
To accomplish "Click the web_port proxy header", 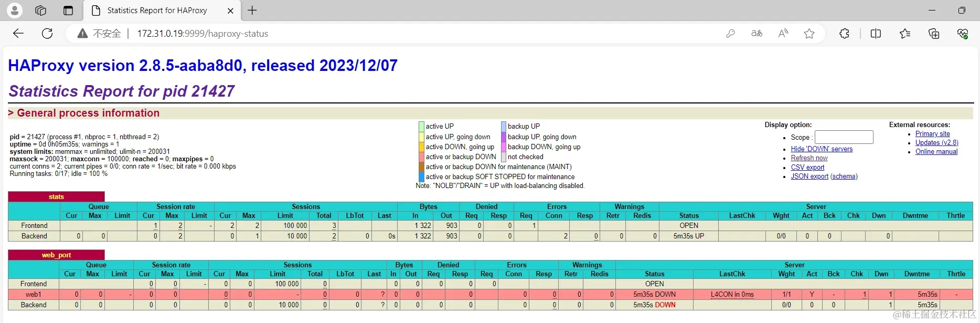I will (56, 255).
